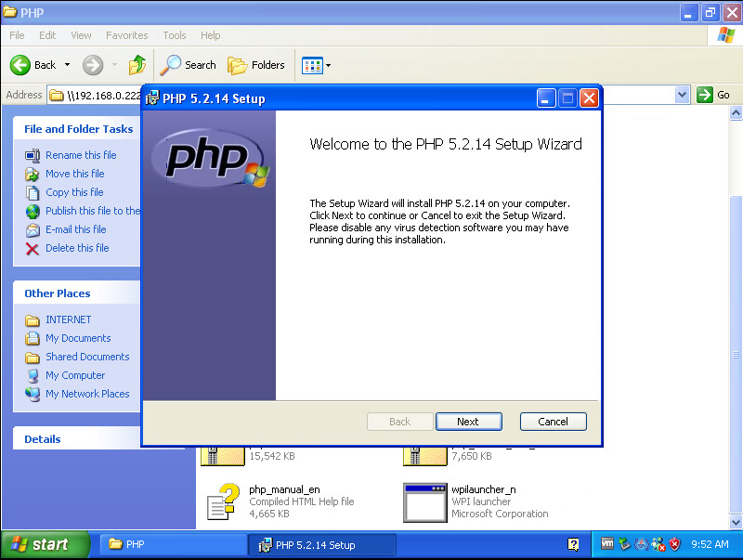The image size is (743, 560).
Task: Open the Help menu
Action: (211, 35)
